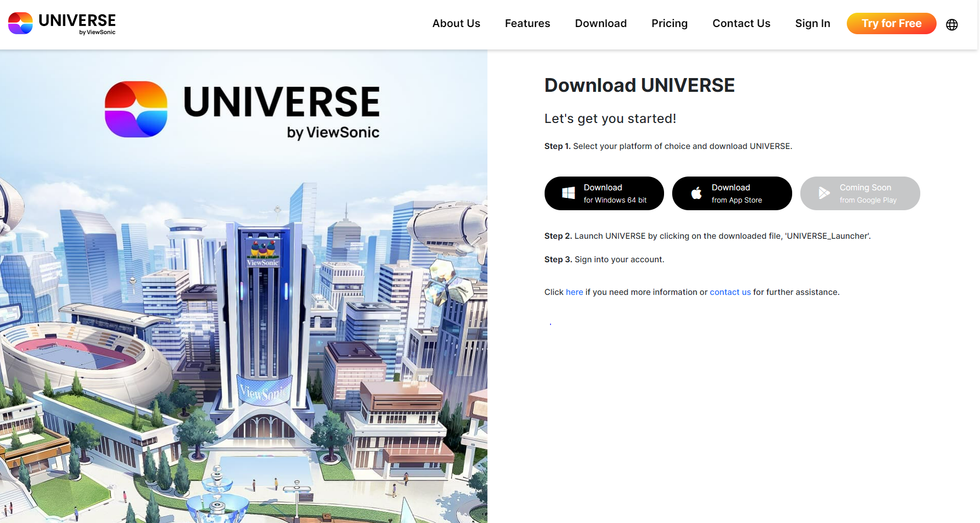Download for Windows 64 bit
This screenshot has height=523, width=980.
coord(604,193)
